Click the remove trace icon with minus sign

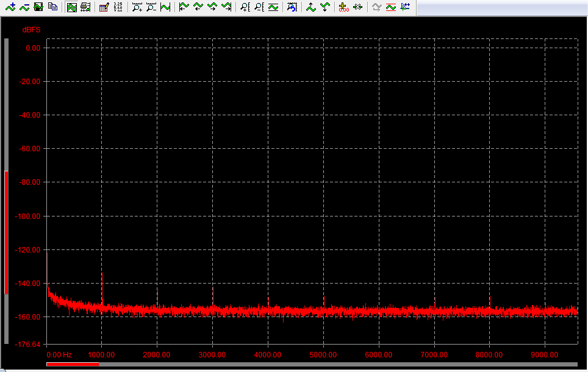[x=24, y=7]
